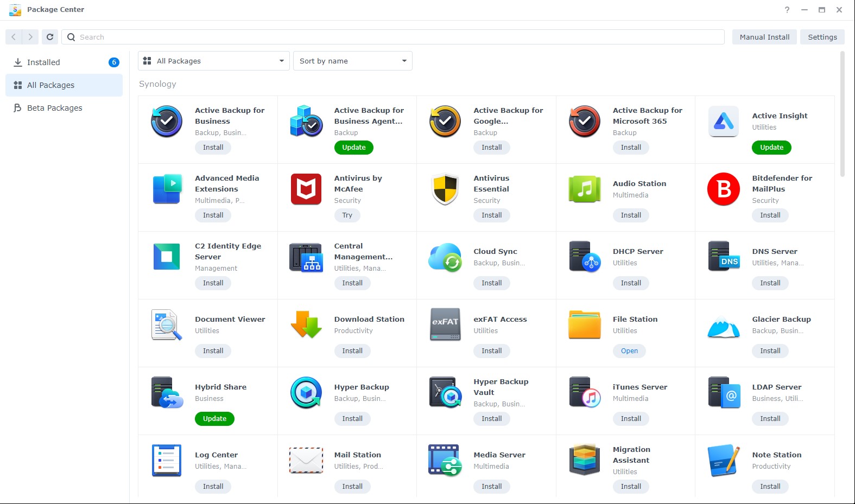The width and height of the screenshot is (855, 504).
Task: Update the Active Insight package
Action: [771, 148]
